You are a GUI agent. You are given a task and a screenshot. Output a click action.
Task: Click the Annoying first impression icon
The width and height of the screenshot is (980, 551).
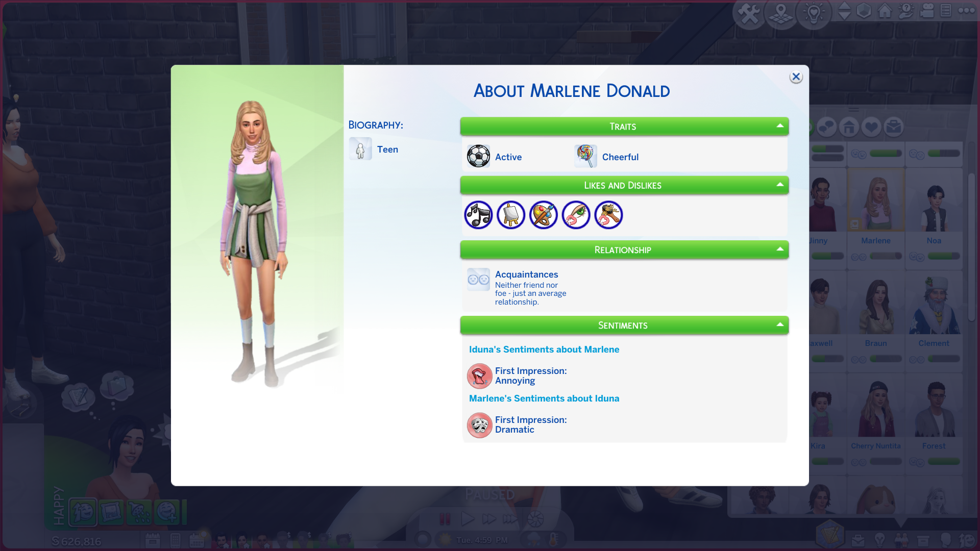tap(479, 376)
